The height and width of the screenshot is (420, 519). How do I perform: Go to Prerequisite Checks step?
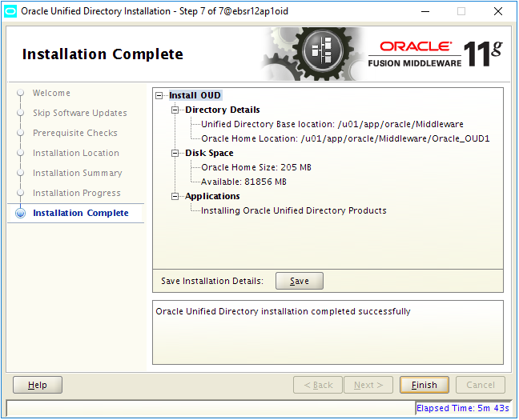(x=74, y=133)
